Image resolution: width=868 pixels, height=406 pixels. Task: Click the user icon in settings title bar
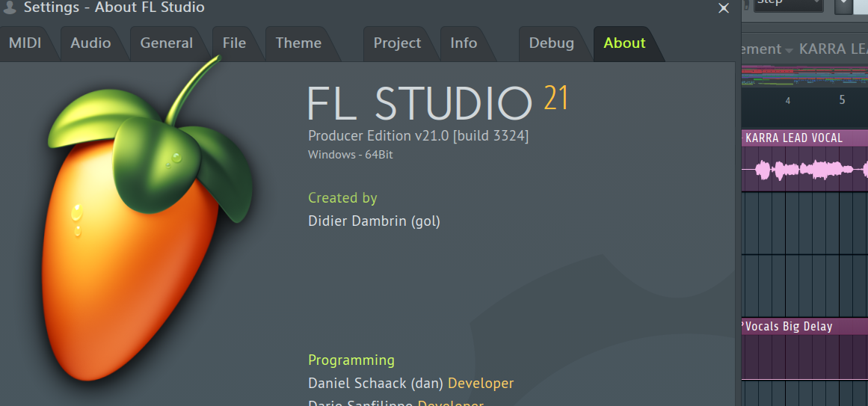[10, 7]
